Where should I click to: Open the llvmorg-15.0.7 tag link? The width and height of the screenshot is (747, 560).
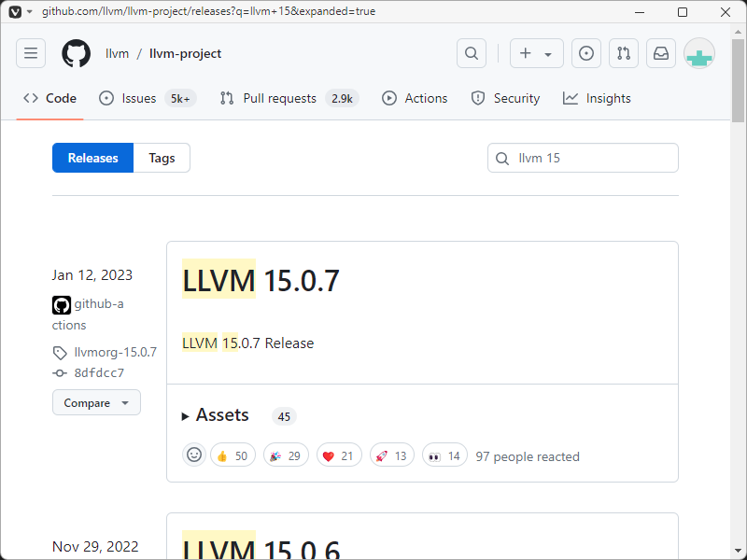(115, 353)
